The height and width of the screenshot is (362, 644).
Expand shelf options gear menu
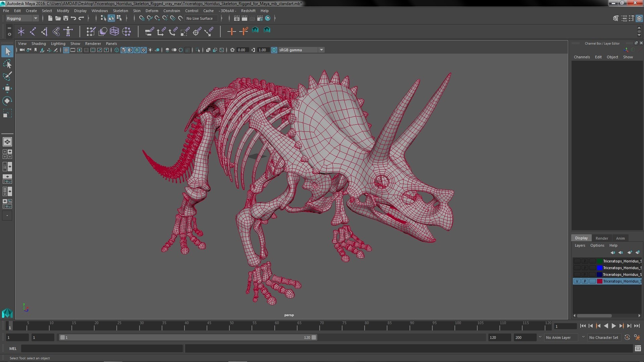(x=9, y=34)
